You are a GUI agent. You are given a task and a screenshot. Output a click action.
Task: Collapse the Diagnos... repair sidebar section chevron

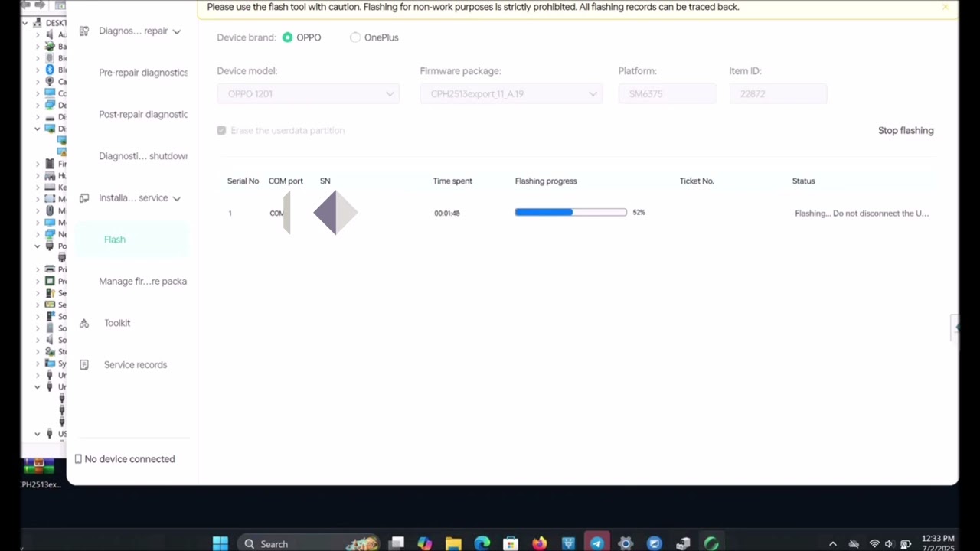pos(176,31)
